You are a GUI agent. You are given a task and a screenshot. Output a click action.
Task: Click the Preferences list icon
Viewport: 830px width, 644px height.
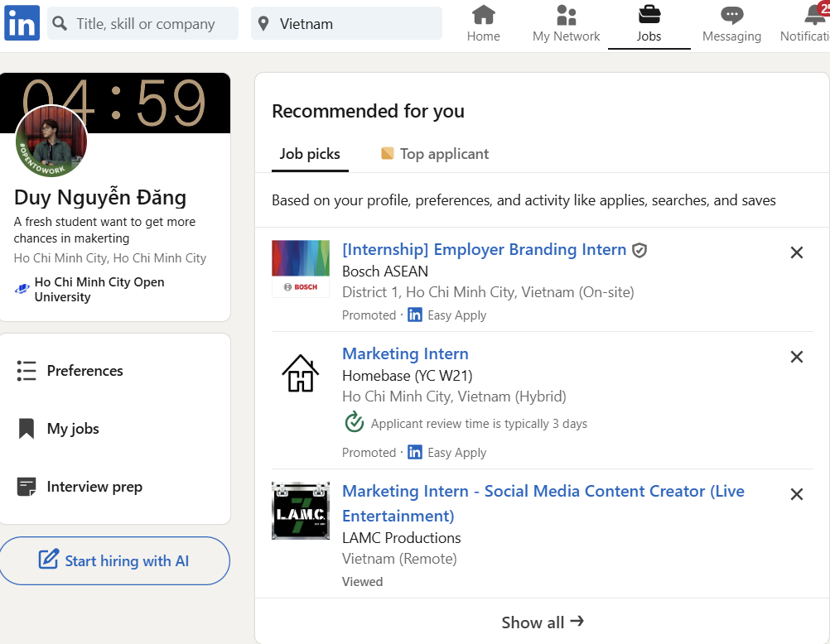[x=27, y=370]
